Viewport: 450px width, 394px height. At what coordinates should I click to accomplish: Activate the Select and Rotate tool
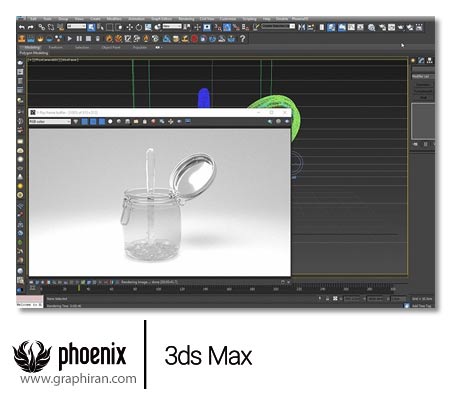coord(138,27)
